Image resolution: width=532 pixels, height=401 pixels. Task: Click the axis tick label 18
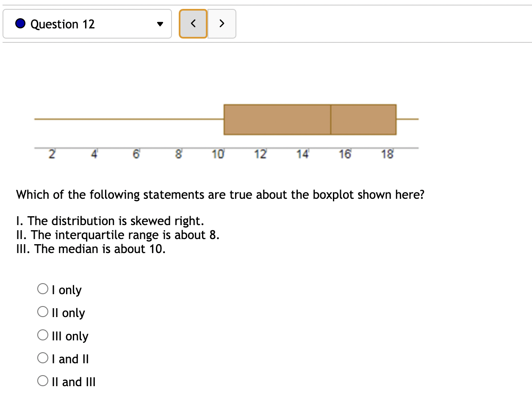[x=387, y=155]
